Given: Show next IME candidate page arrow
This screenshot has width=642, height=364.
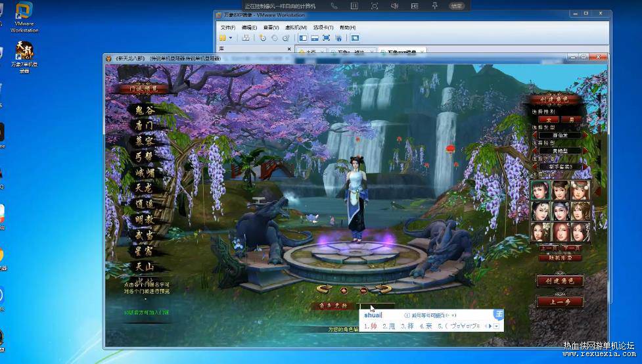Looking at the screenshot, I should [490, 326].
